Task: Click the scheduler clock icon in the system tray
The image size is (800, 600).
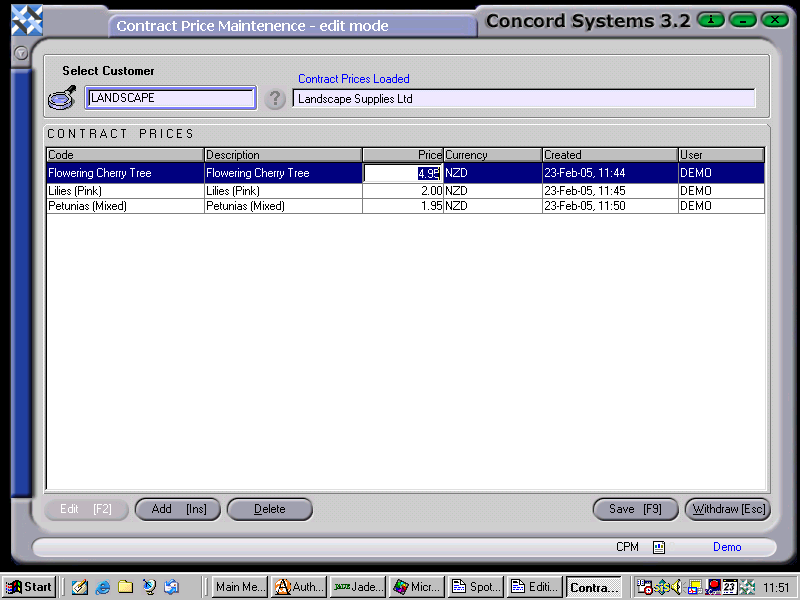Action: pyautogui.click(x=646, y=587)
